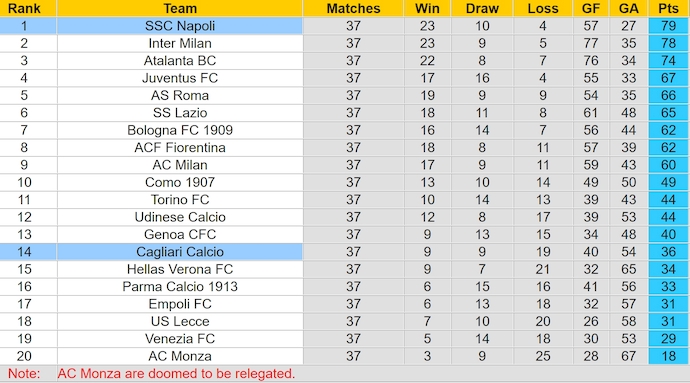This screenshot has width=690, height=383.
Task: Click the Team column header
Action: click(180, 8)
